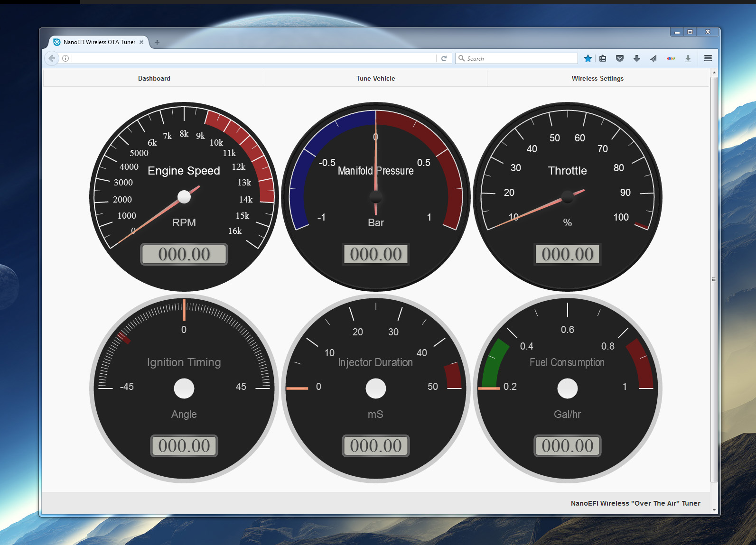Click the Throttle percentage gauge

pos(568,197)
